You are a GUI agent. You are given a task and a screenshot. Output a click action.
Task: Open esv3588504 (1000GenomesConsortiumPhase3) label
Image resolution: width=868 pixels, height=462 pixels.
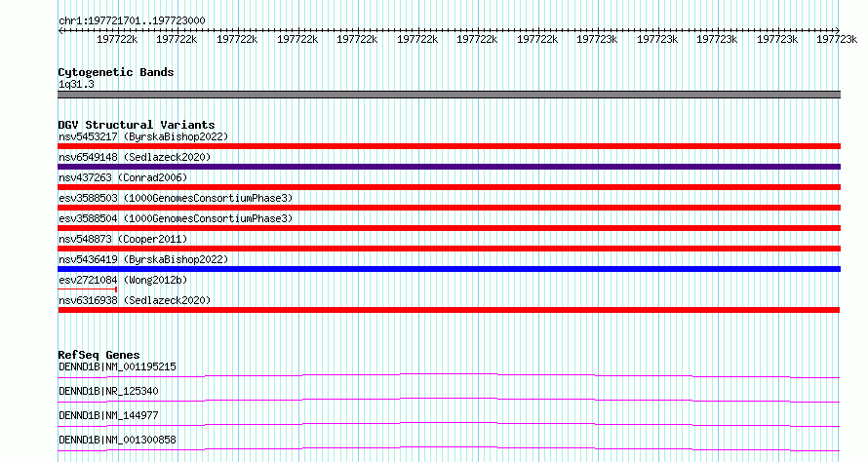point(176,218)
